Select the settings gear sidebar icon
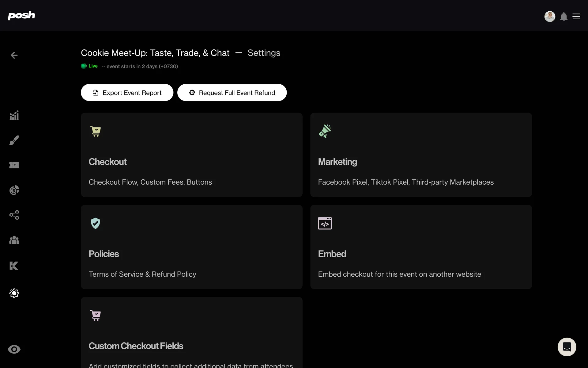Image resolution: width=588 pixels, height=368 pixels. tap(14, 293)
